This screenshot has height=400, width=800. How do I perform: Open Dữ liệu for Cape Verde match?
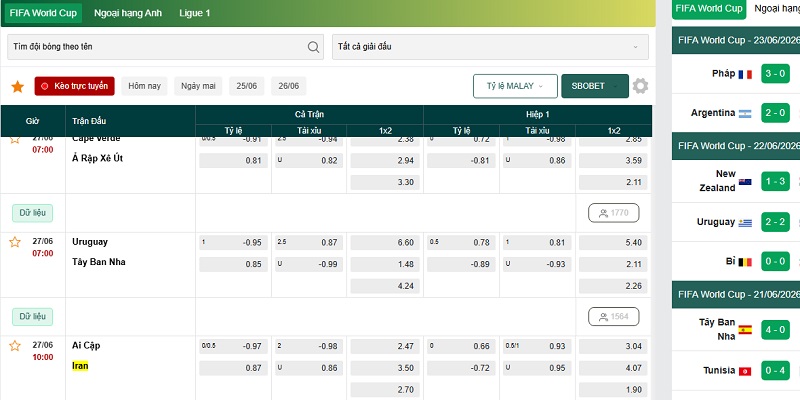[x=33, y=213]
